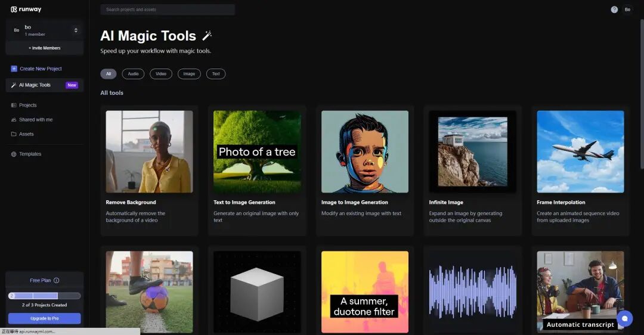Image resolution: width=644 pixels, height=335 pixels.
Task: Click the Free Plan info icon
Action: pos(56,280)
